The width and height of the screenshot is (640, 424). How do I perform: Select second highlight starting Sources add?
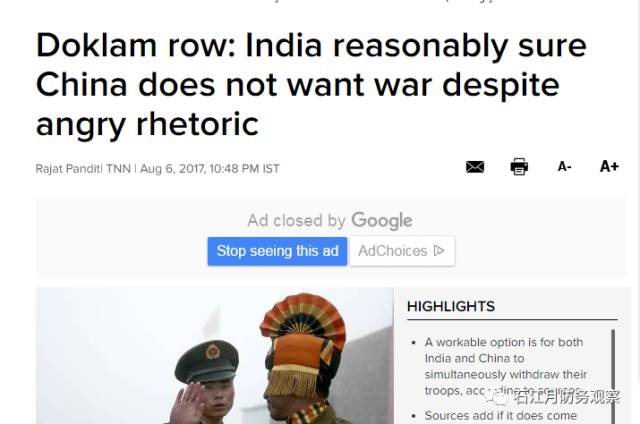click(x=500, y=416)
